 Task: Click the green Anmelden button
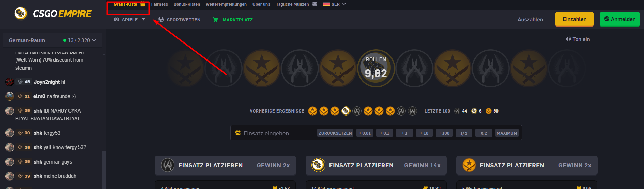pyautogui.click(x=619, y=19)
